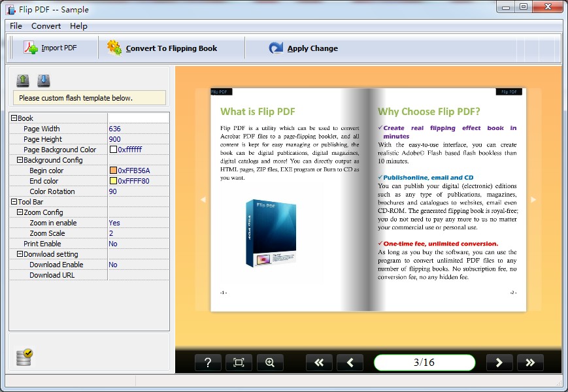Select the Zoom Scale row label
Screen dimensions: 568x392
(47, 233)
